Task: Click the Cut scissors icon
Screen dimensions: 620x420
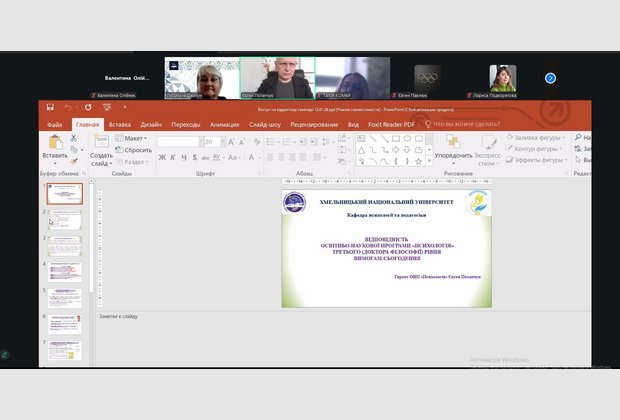Action: click(74, 138)
